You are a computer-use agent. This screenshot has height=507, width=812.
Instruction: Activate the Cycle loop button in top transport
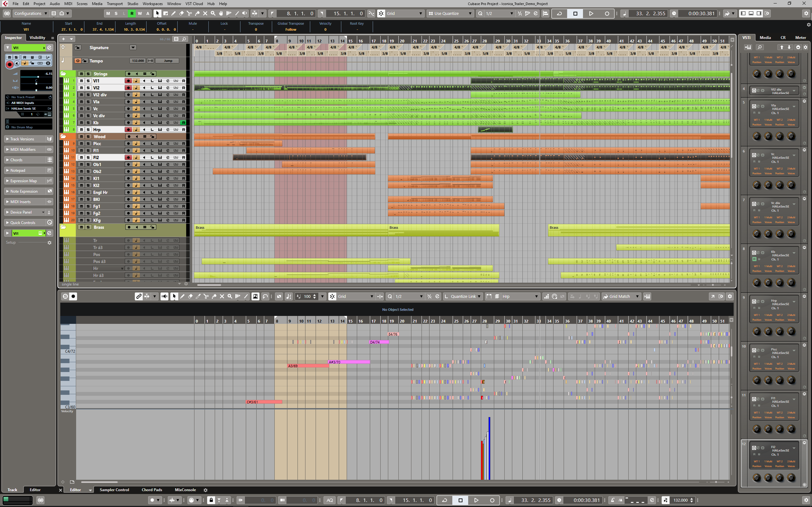pos(559,13)
